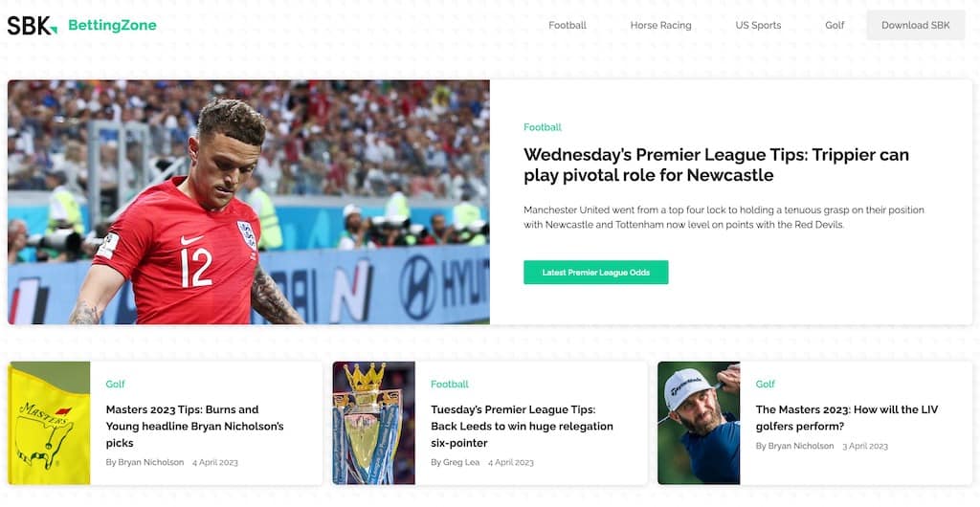The width and height of the screenshot is (980, 507).
Task: Open the Golf navigation item
Action: 835,26
